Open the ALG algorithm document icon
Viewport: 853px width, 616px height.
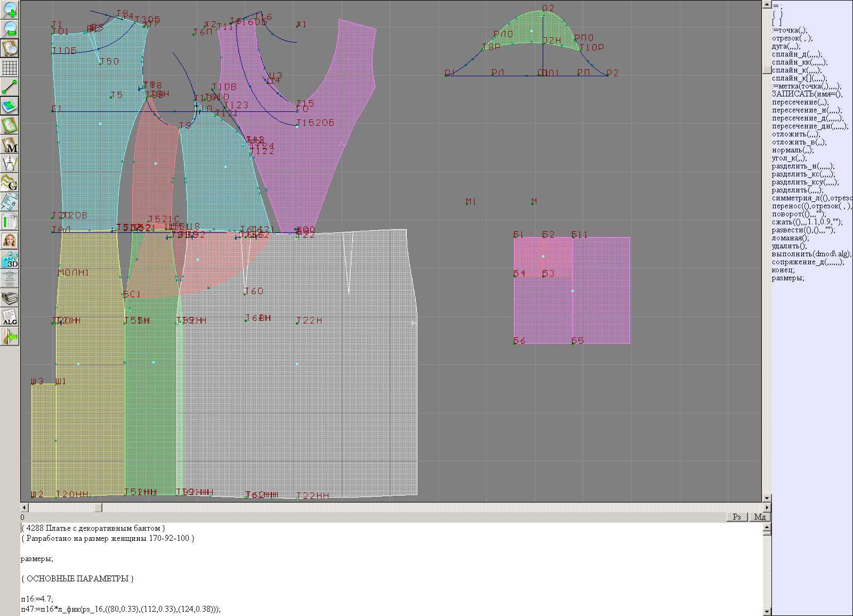(10, 317)
